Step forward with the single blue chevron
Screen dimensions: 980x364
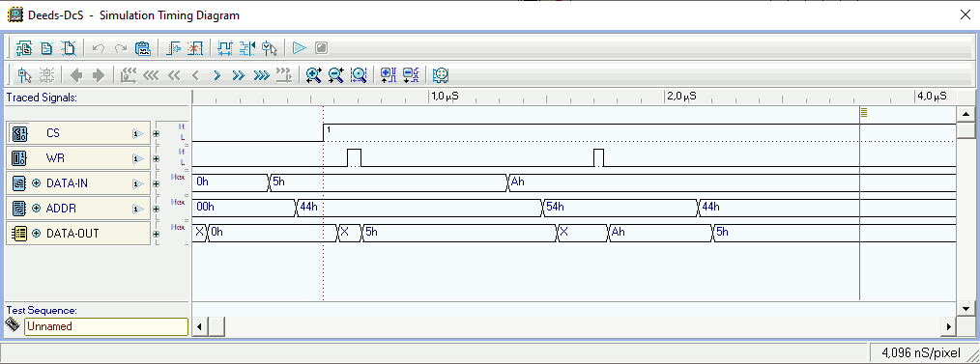tap(216, 75)
